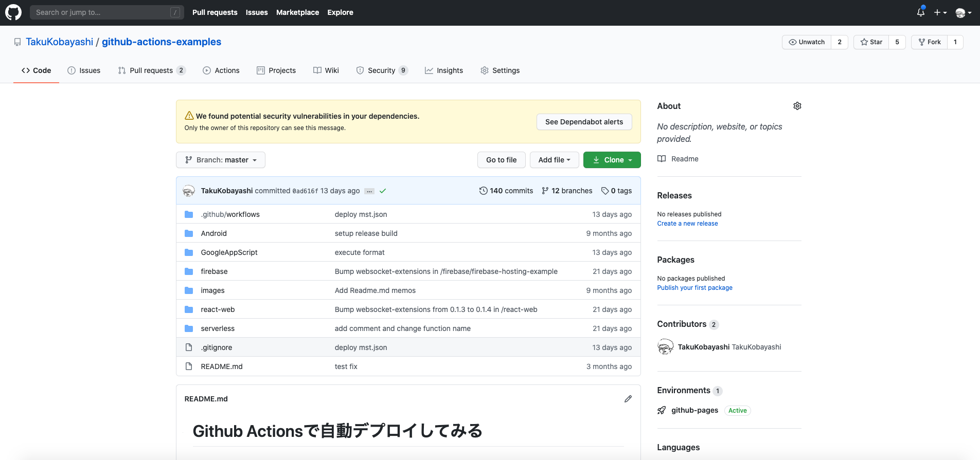Image resolution: width=980 pixels, height=460 pixels.
Task: Click the Go to file button
Action: (502, 160)
